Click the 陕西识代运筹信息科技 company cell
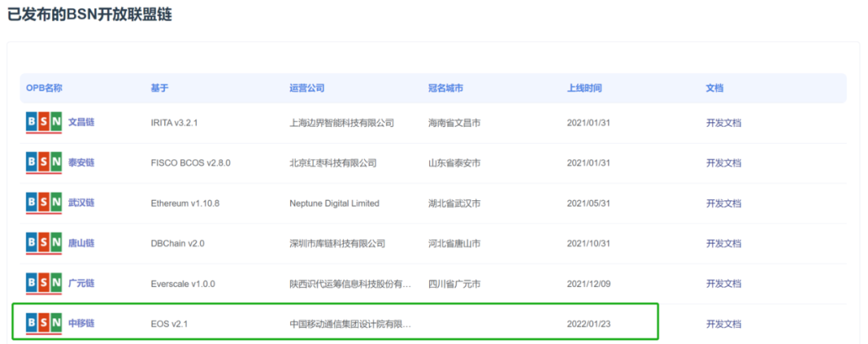The image size is (868, 344). [x=350, y=284]
